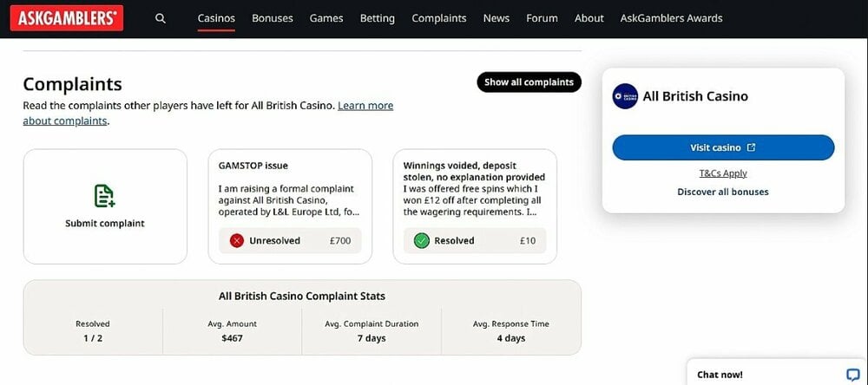Open the GAMSTOP issue complaint card

click(x=290, y=206)
